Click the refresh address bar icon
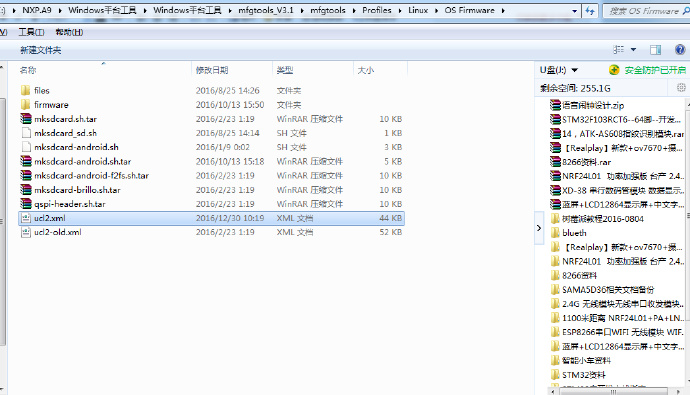The height and width of the screenshot is (395, 690). [x=590, y=11]
